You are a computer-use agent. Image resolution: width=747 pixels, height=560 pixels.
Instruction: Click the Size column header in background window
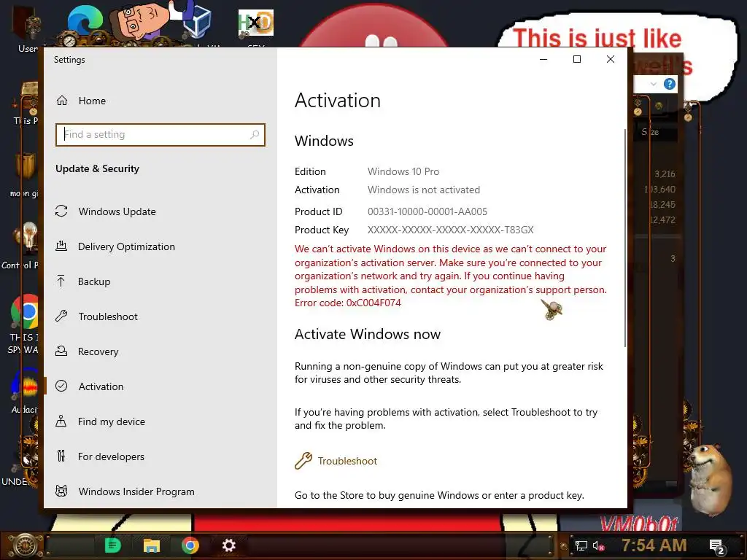pyautogui.click(x=650, y=132)
